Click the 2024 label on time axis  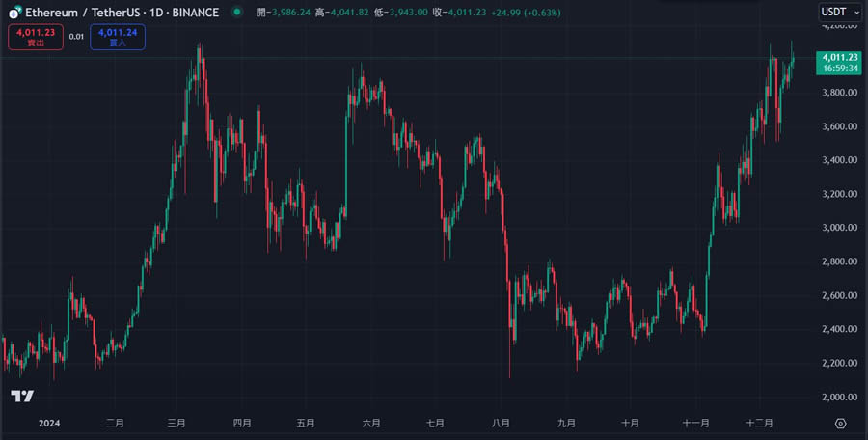tap(48, 423)
